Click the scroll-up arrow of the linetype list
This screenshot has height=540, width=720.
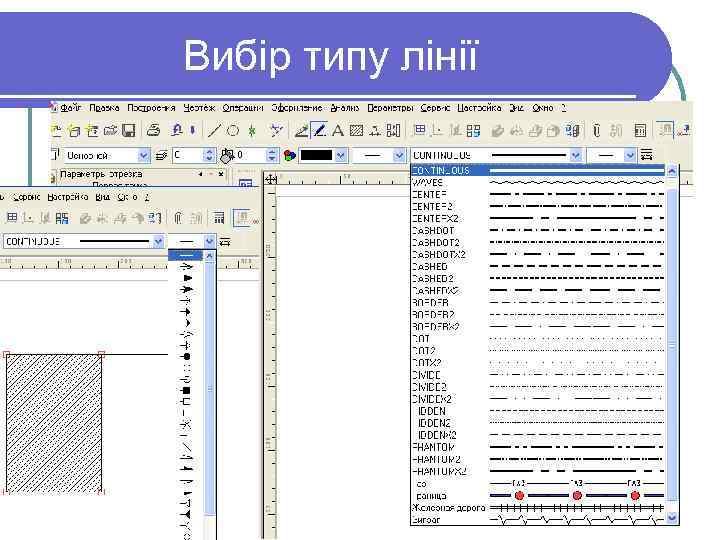coord(672,171)
